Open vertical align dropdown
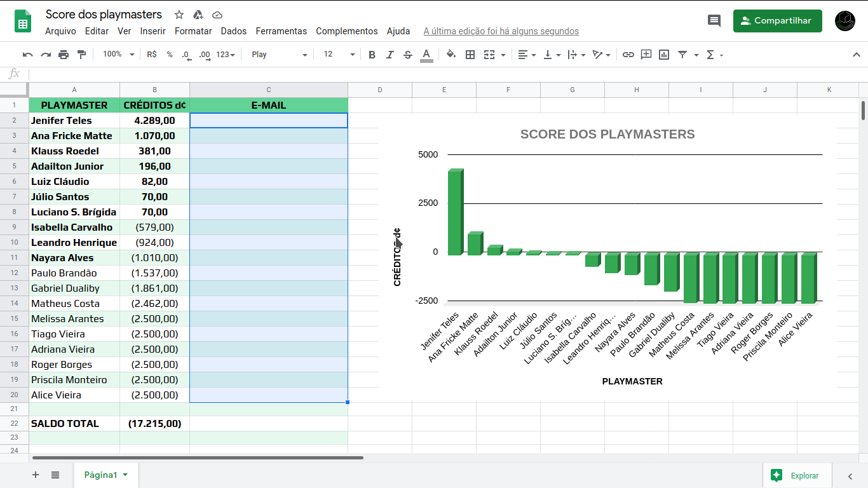This screenshot has height=488, width=868. pos(552,55)
